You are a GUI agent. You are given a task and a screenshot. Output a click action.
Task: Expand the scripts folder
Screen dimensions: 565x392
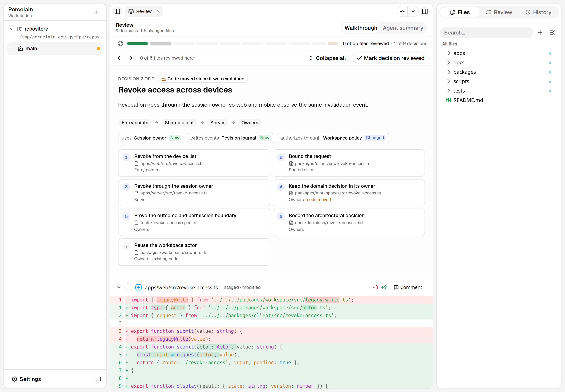point(499,81)
